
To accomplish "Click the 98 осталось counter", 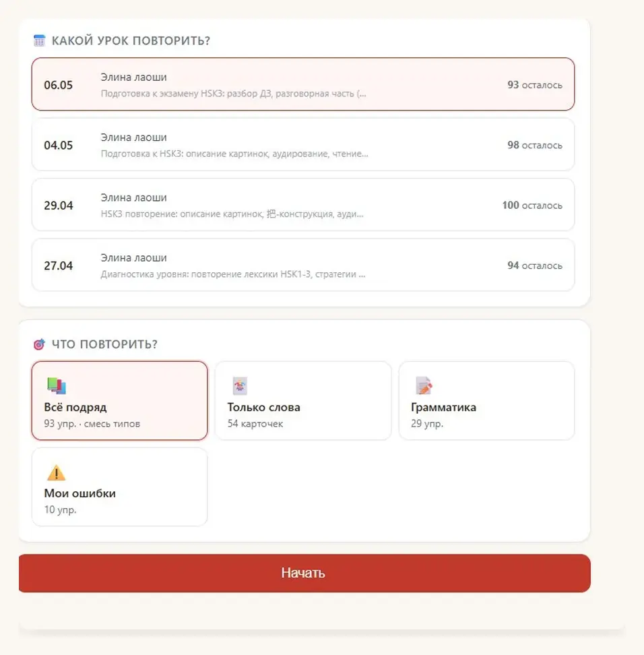I will click(535, 145).
